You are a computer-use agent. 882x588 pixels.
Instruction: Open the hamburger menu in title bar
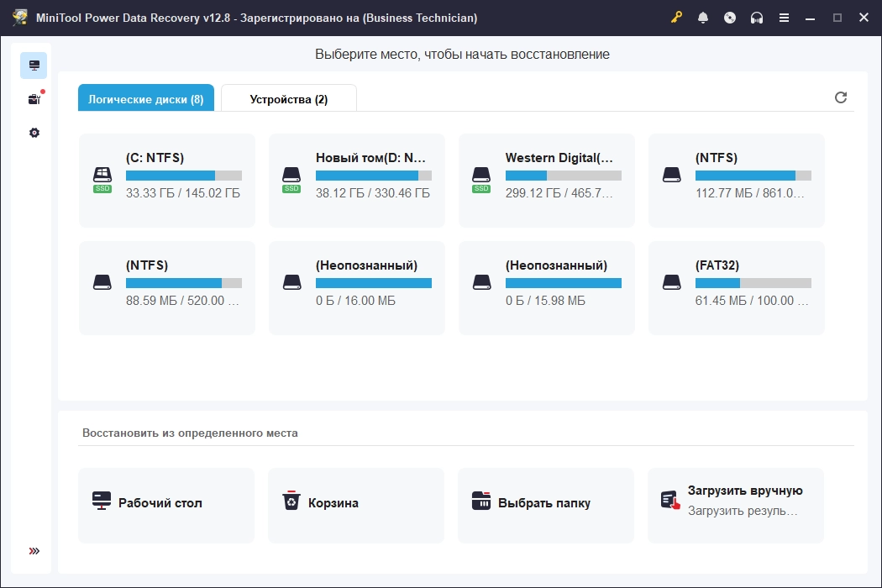[784, 18]
